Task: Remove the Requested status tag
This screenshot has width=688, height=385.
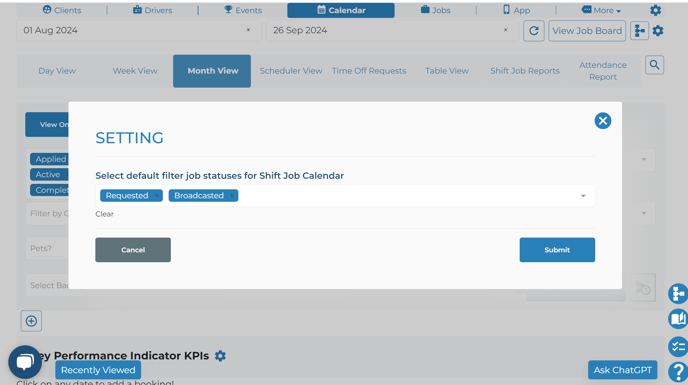Action: click(156, 196)
